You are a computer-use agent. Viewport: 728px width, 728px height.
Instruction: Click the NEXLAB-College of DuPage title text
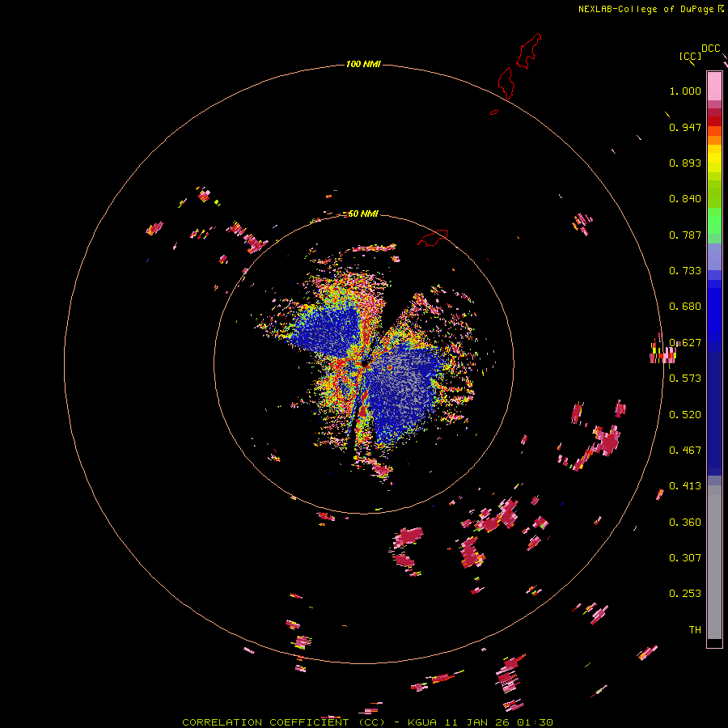pos(645,9)
